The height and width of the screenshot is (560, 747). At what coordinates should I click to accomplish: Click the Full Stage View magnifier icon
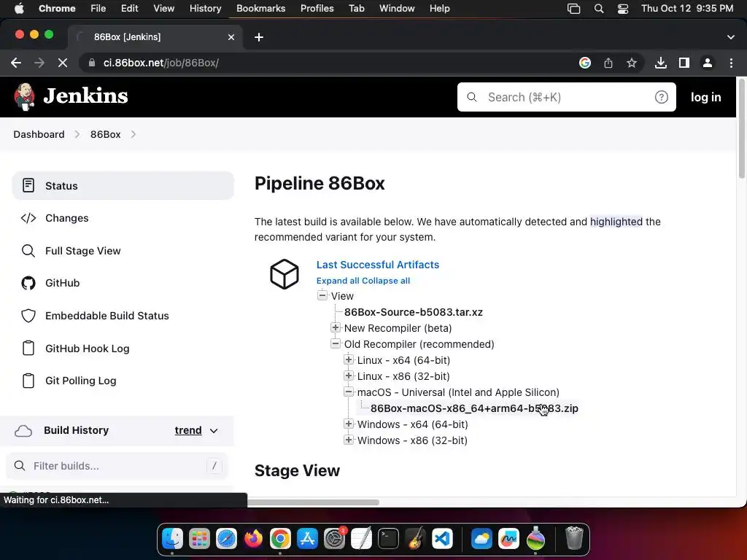click(28, 251)
